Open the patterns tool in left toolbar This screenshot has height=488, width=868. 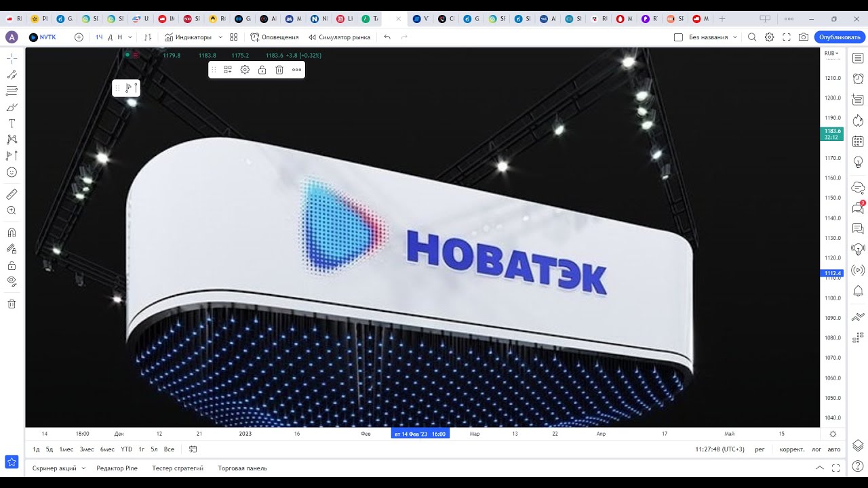click(x=12, y=140)
